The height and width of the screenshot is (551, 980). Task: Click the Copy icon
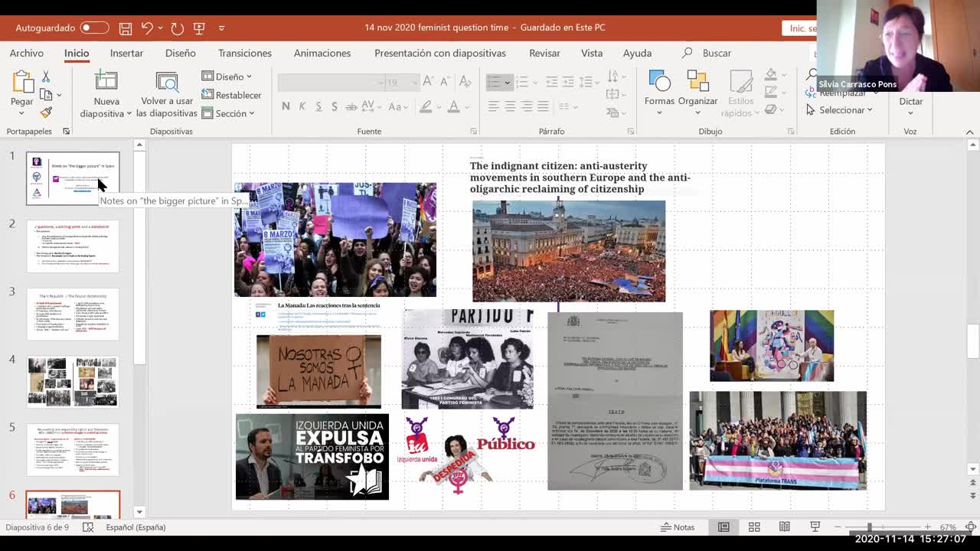pos(46,95)
